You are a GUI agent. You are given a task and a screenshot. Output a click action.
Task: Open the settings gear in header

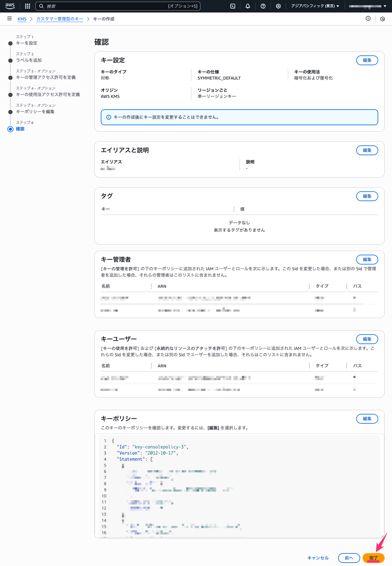(x=278, y=6)
